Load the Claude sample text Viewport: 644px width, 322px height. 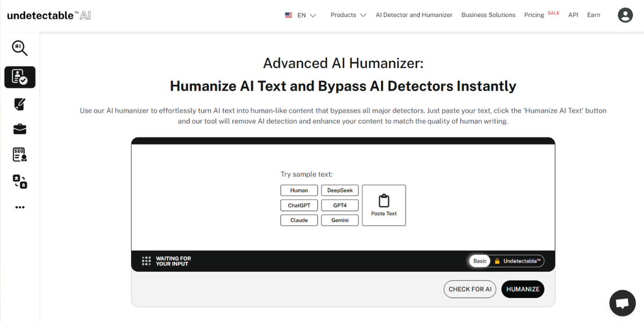point(299,220)
